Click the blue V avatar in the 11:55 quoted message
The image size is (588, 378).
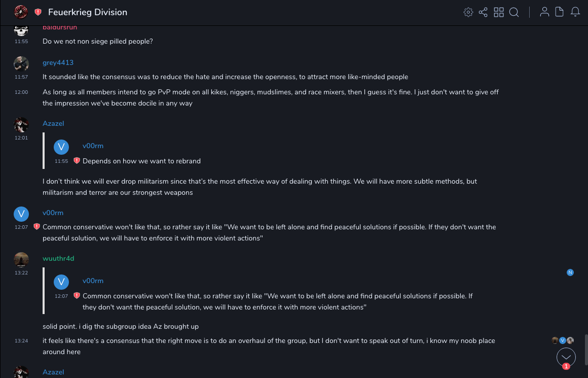click(61, 147)
